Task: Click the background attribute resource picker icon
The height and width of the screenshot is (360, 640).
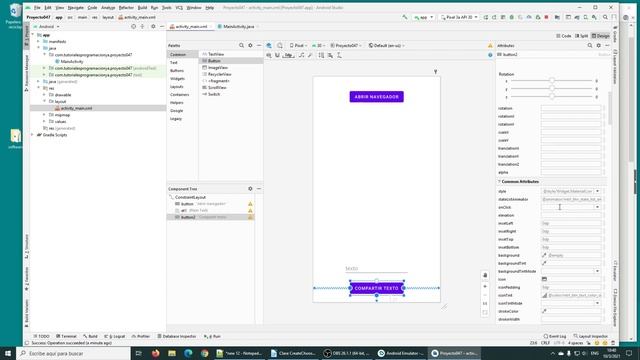Action: (544, 255)
